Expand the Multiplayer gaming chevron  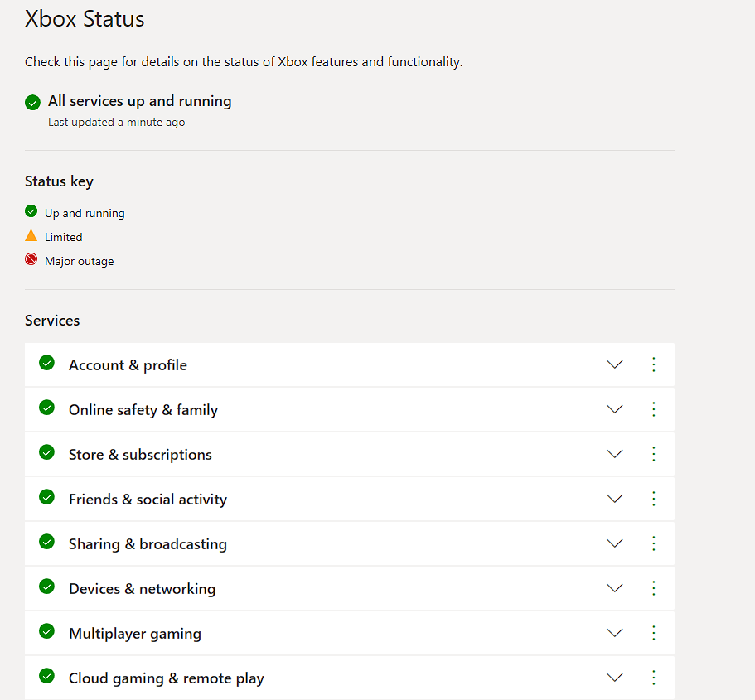[x=614, y=634]
